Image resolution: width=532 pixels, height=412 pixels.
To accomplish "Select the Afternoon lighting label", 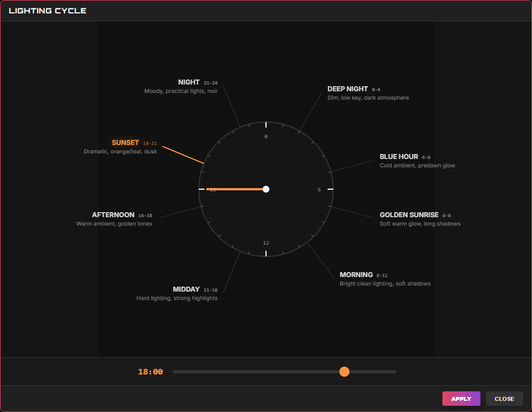I will [113, 215].
